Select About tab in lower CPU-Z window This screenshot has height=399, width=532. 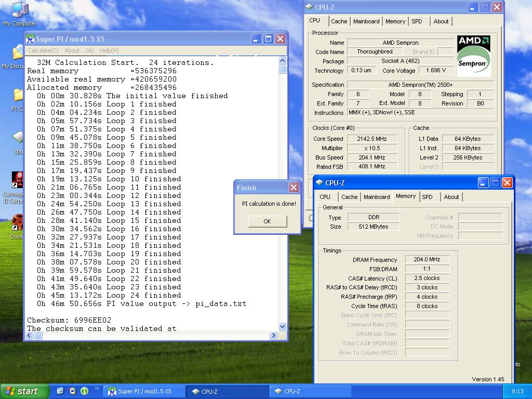click(x=451, y=197)
